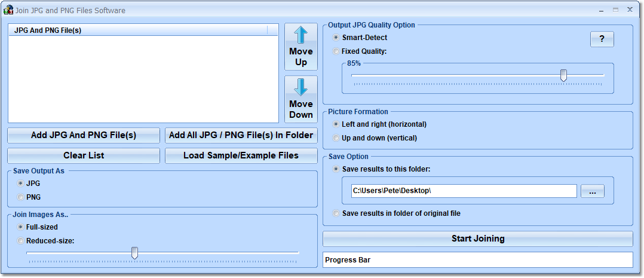Click the Fixed Quality 85% slider handle
This screenshot has height=278, width=644.
click(564, 75)
